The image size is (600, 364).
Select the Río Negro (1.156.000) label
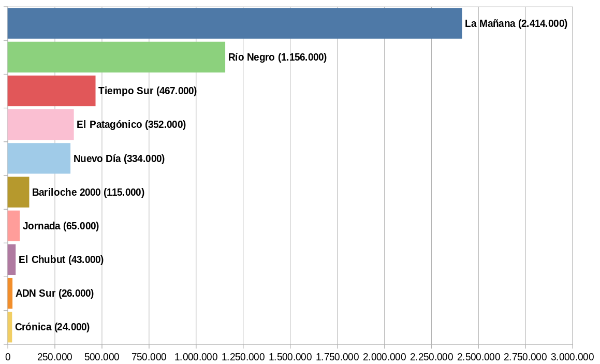[x=277, y=57]
